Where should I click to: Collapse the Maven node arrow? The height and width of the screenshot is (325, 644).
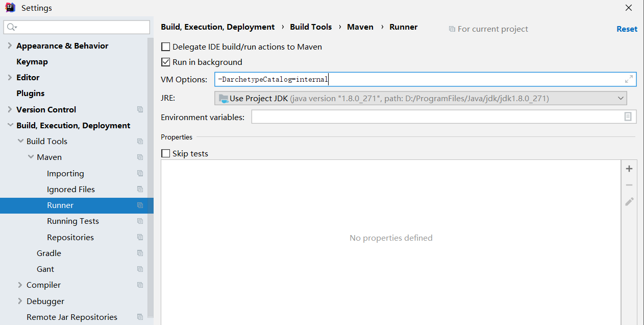click(x=31, y=157)
